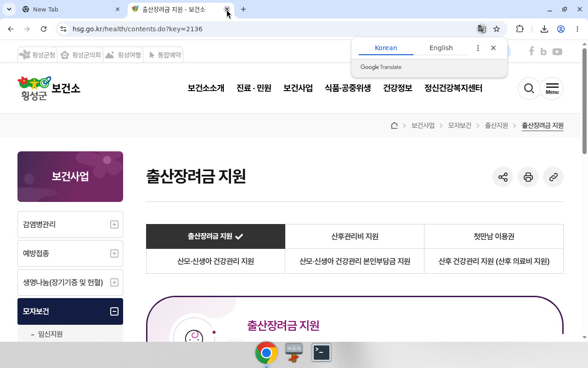
Task: Open the 진료 · 민원 main menu
Action: click(x=254, y=88)
